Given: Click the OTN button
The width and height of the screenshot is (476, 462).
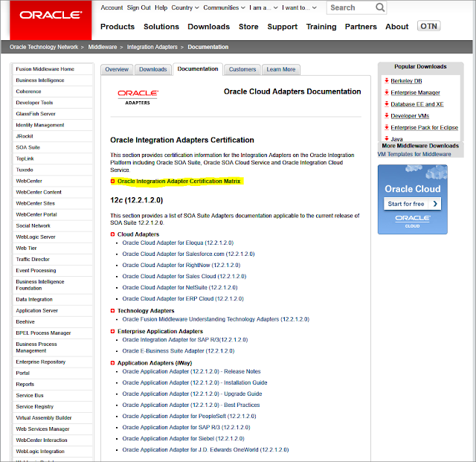Looking at the screenshot, I should tap(428, 27).
